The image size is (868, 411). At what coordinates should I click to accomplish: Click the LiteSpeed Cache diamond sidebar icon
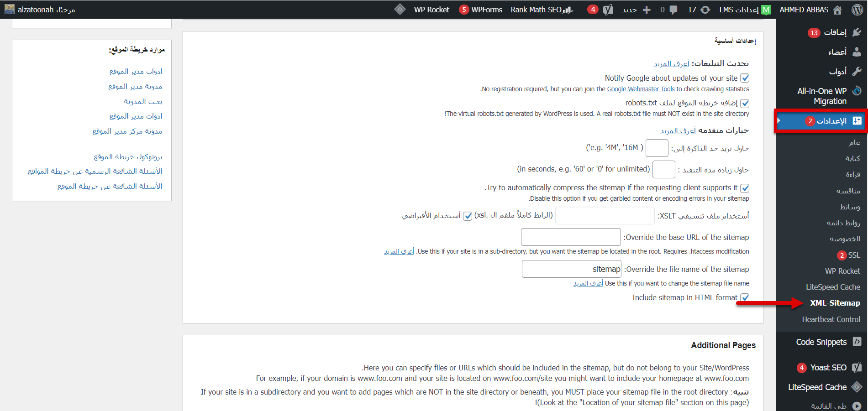point(857,387)
